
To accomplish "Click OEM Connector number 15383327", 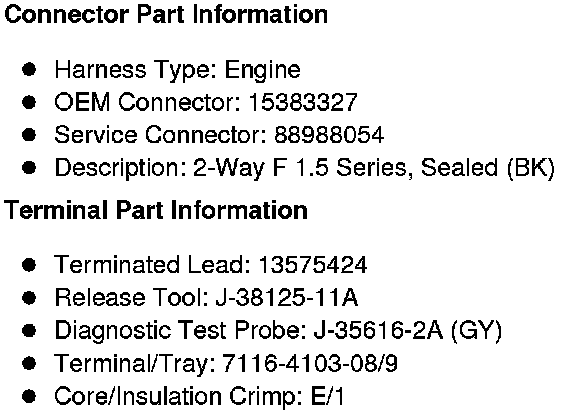I will point(303,102).
